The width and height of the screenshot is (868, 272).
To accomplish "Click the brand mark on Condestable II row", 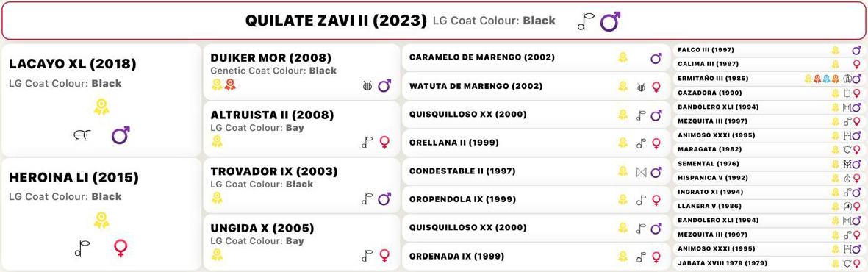I will [x=641, y=172].
